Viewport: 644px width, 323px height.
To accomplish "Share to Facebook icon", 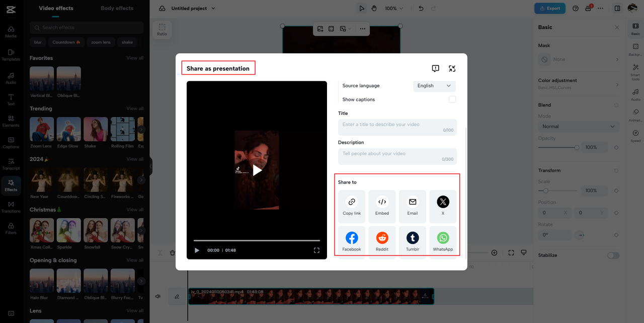I will [x=352, y=238].
